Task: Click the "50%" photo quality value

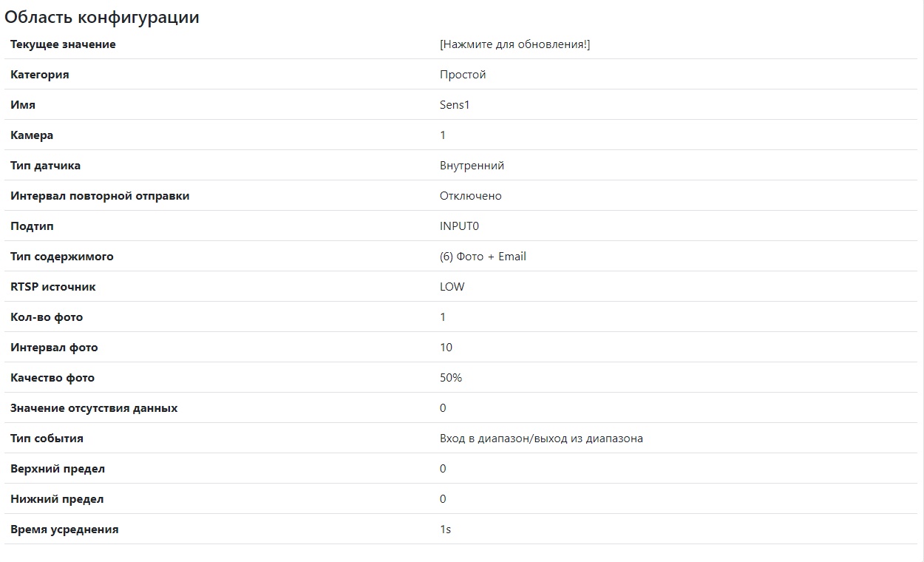Action: point(451,378)
